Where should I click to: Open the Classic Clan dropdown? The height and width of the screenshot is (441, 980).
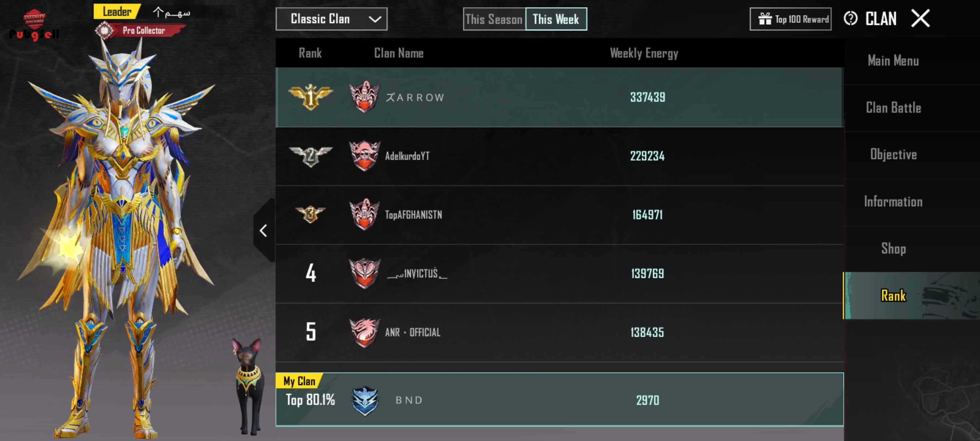click(x=331, y=19)
